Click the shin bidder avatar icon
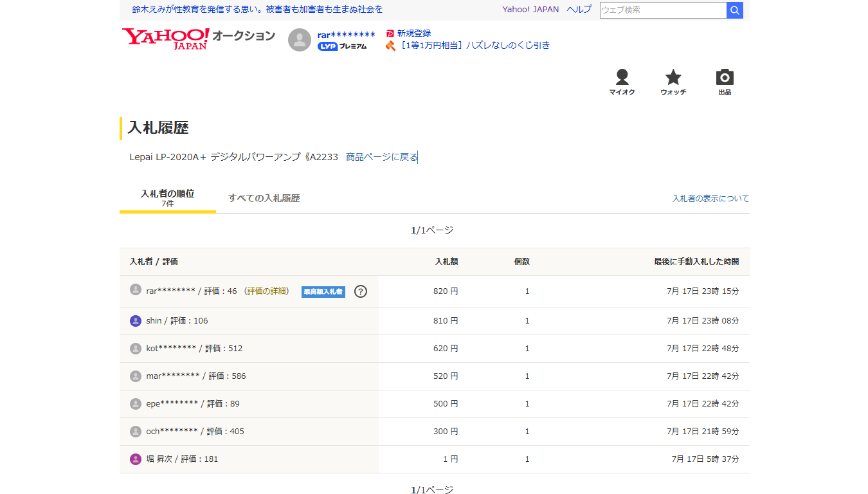Image resolution: width=868 pixels, height=494 pixels. point(136,321)
